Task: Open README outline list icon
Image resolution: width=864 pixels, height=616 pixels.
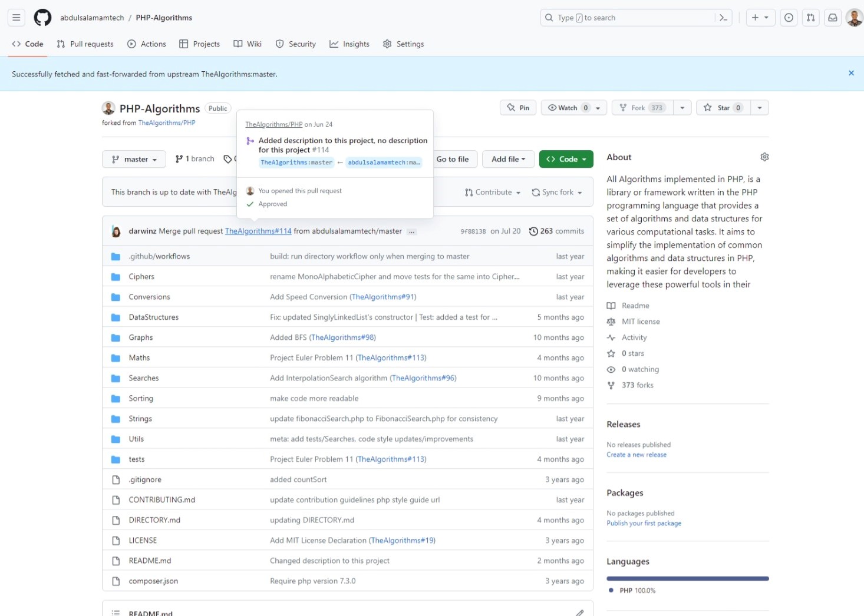Action: 116,612
